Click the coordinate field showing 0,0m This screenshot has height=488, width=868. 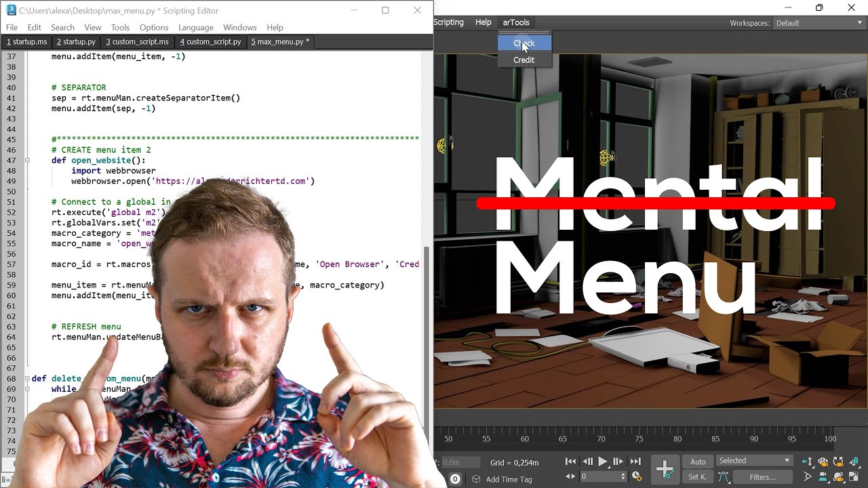click(x=461, y=462)
